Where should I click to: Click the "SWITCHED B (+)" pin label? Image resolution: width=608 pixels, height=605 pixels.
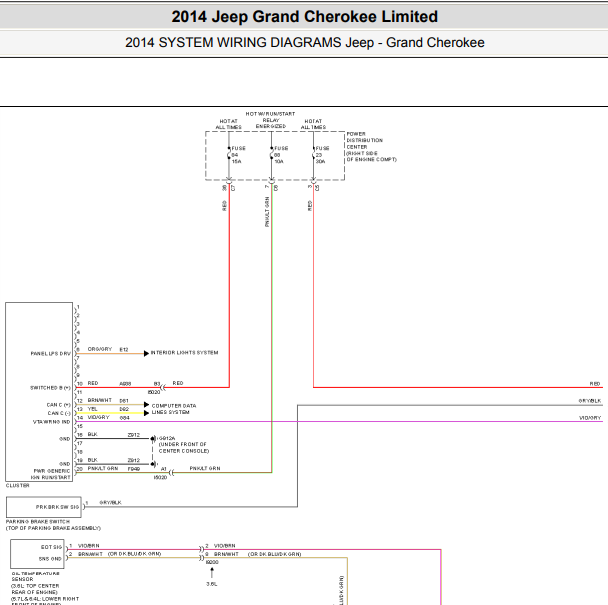(50, 388)
